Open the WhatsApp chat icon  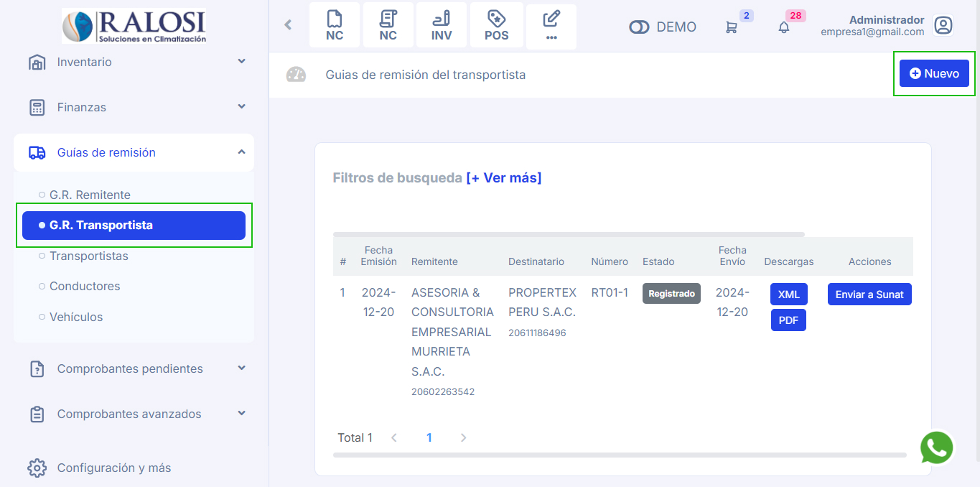point(936,447)
